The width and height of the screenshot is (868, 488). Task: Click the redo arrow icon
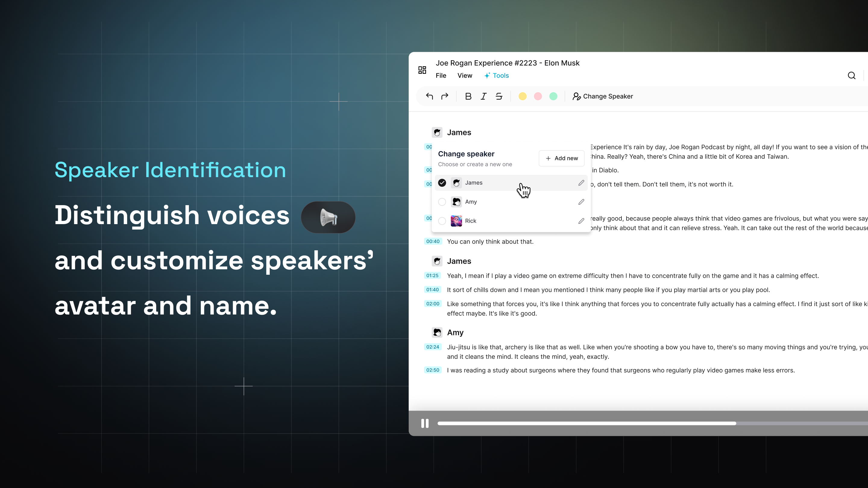[x=445, y=96]
